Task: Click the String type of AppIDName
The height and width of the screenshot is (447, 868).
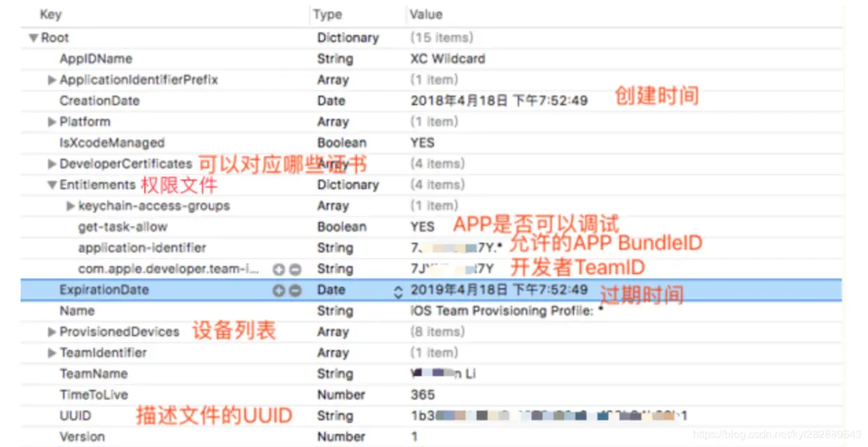Action: click(335, 59)
